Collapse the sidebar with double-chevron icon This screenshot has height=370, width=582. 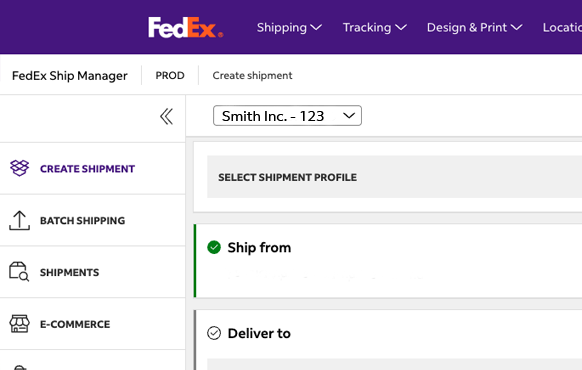166,117
